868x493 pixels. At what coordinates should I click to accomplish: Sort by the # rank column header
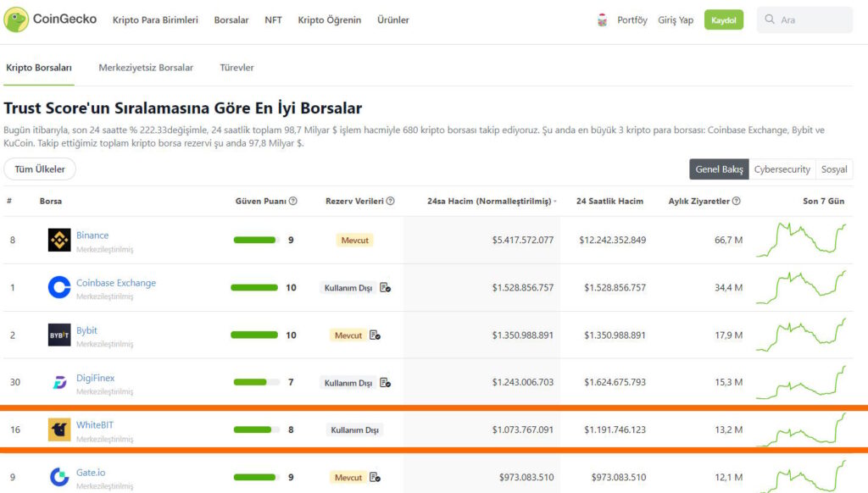click(9, 201)
